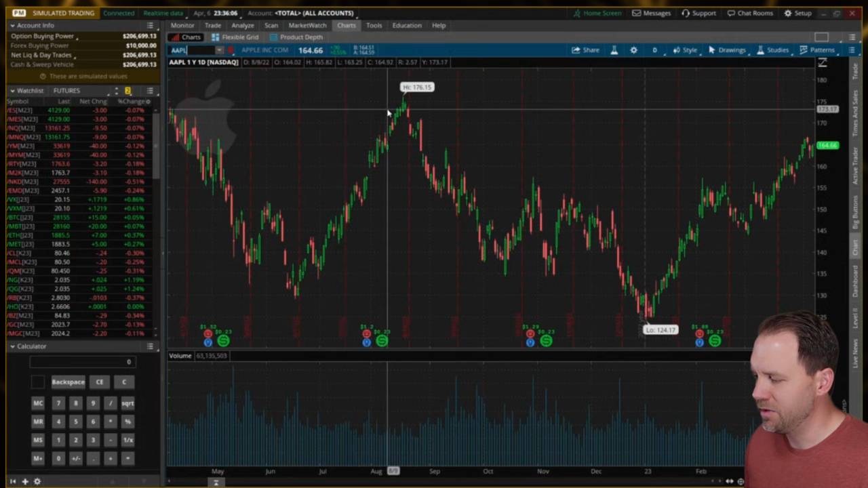Click the calculator +/- button
868x488 pixels.
tap(76, 459)
